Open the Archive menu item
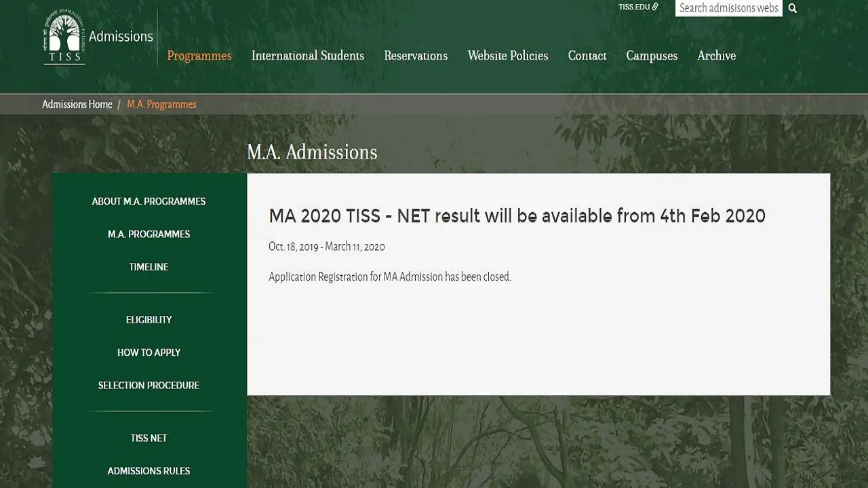The width and height of the screenshot is (868, 488). [717, 56]
